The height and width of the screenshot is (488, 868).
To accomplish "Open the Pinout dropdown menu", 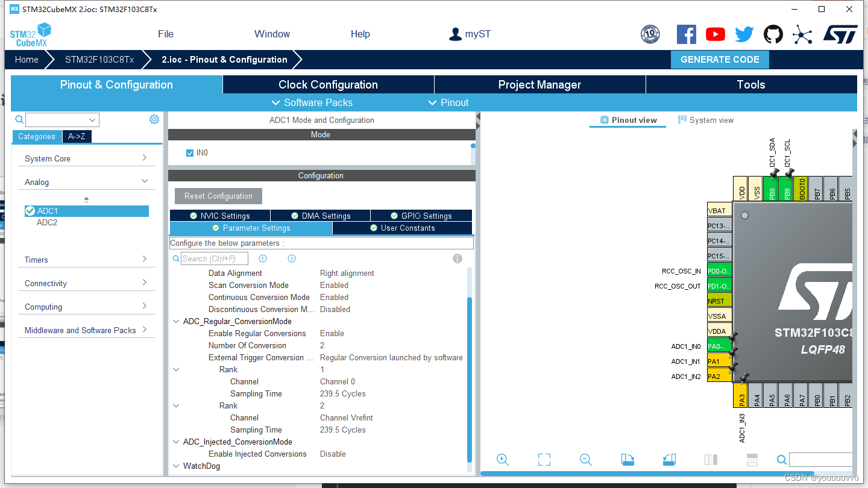I will 448,102.
